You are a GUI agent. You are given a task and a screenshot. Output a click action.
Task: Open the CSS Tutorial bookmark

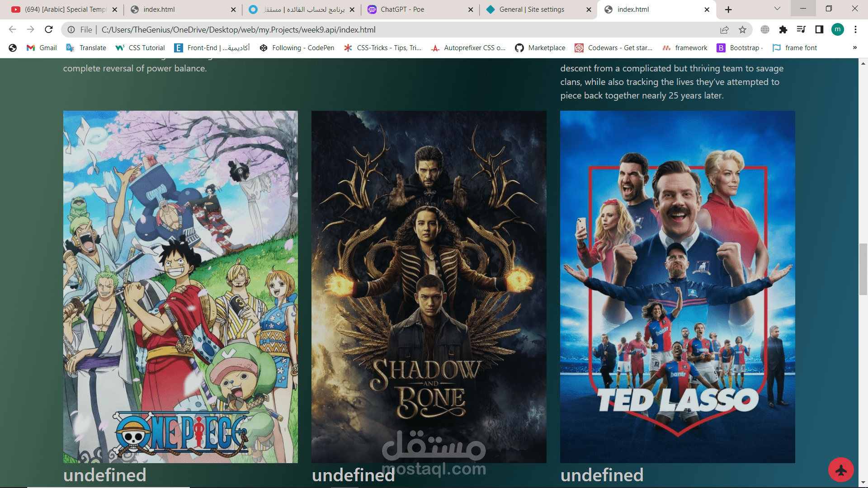pyautogui.click(x=140, y=48)
